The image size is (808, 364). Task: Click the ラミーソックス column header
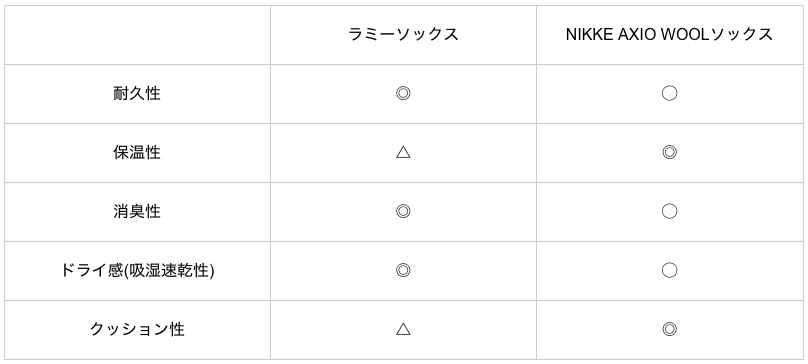(x=403, y=35)
